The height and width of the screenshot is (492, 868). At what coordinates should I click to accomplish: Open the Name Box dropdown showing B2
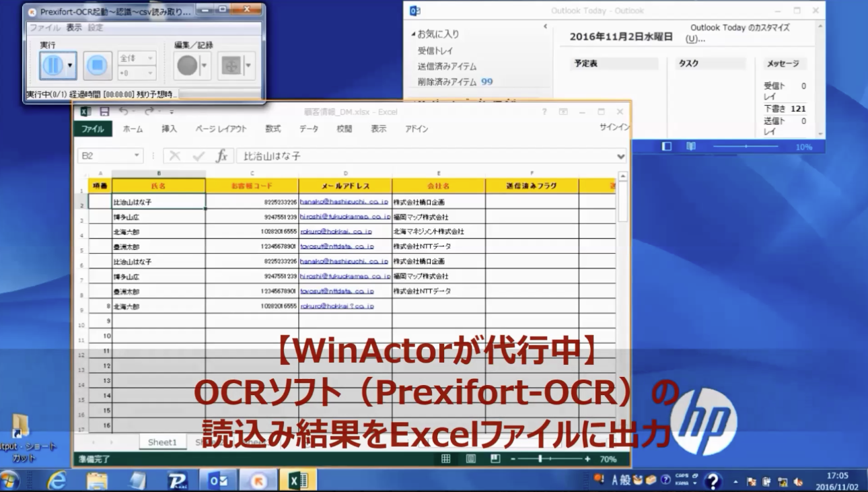137,156
